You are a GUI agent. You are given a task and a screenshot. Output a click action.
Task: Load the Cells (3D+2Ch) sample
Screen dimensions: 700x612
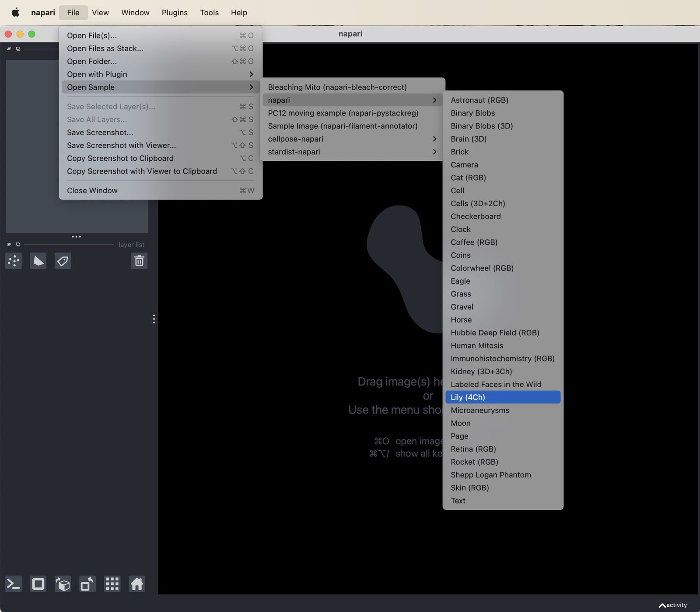click(503, 204)
